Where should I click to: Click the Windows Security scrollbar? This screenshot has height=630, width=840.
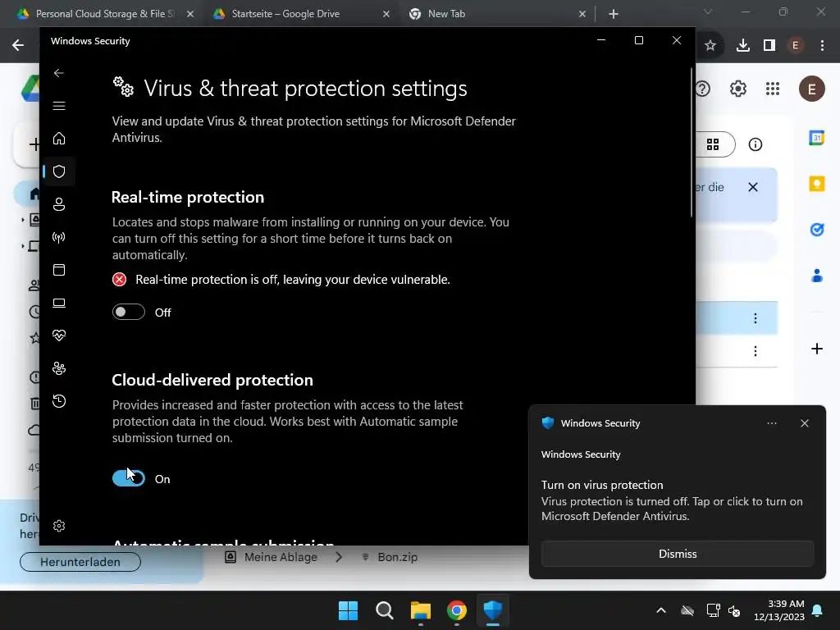[692, 142]
